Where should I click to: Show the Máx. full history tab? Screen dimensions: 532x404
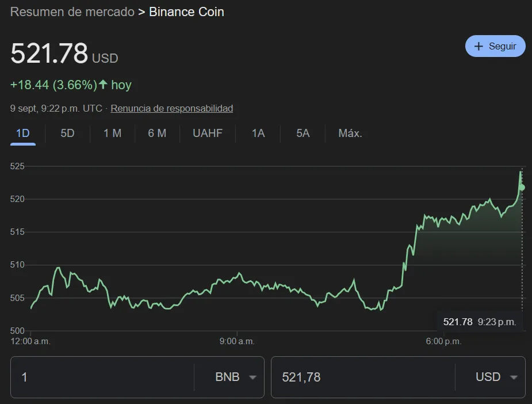tap(350, 133)
